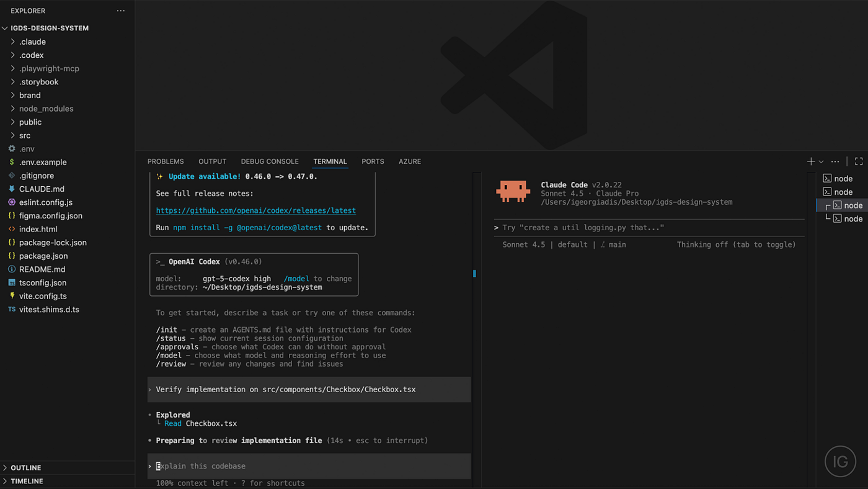This screenshot has height=489, width=868.
Task: Click the Claude Code prompt input
Action: click(649, 228)
